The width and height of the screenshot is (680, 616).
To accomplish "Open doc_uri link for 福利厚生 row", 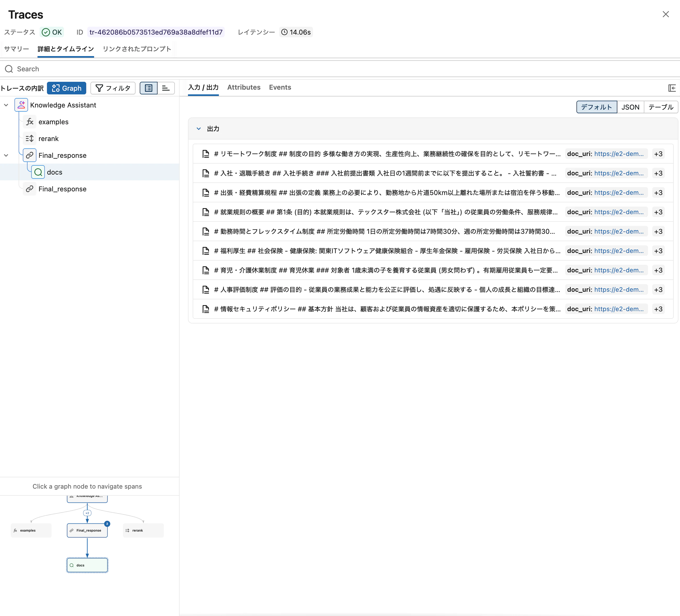I will [x=619, y=251].
